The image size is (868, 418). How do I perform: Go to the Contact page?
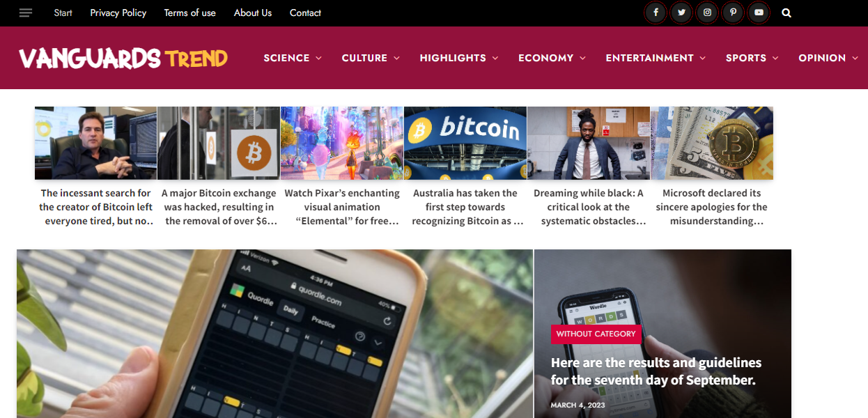305,13
